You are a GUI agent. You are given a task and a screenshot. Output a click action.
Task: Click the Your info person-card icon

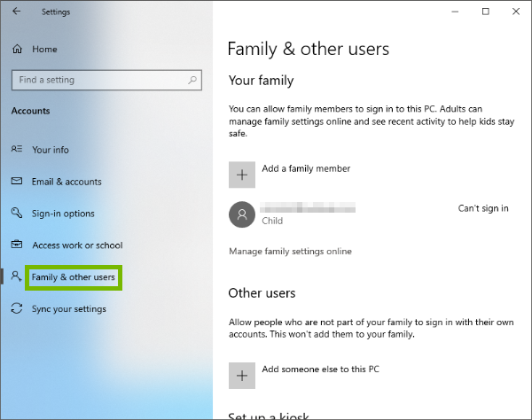[x=17, y=149]
